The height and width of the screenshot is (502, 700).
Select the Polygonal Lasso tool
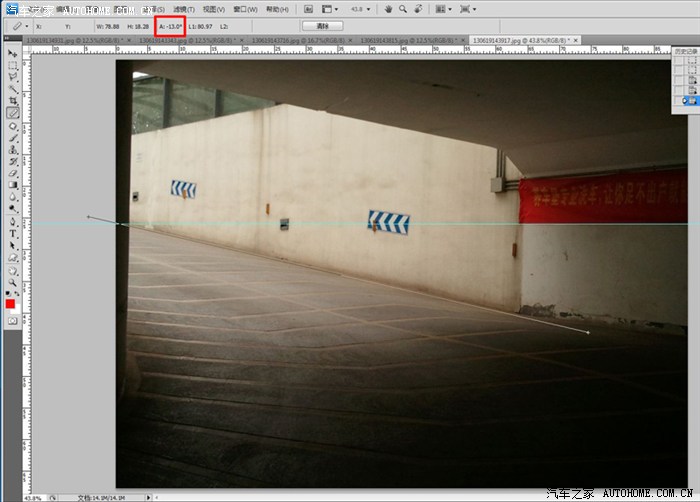click(x=12, y=77)
